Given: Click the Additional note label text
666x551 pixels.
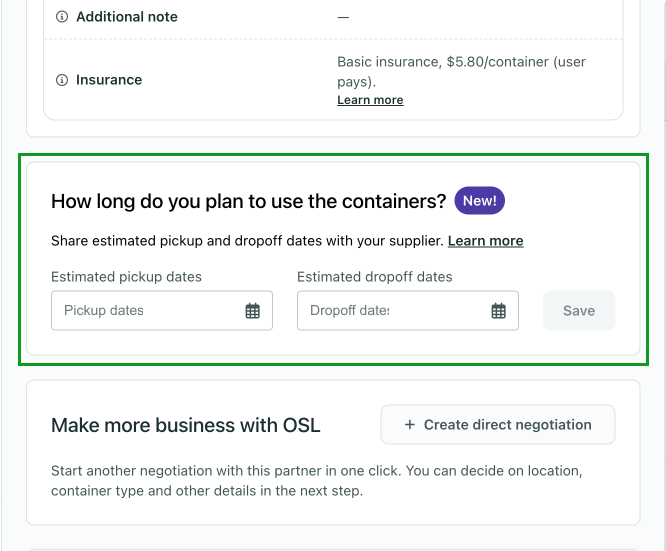Looking at the screenshot, I should coord(127,17).
